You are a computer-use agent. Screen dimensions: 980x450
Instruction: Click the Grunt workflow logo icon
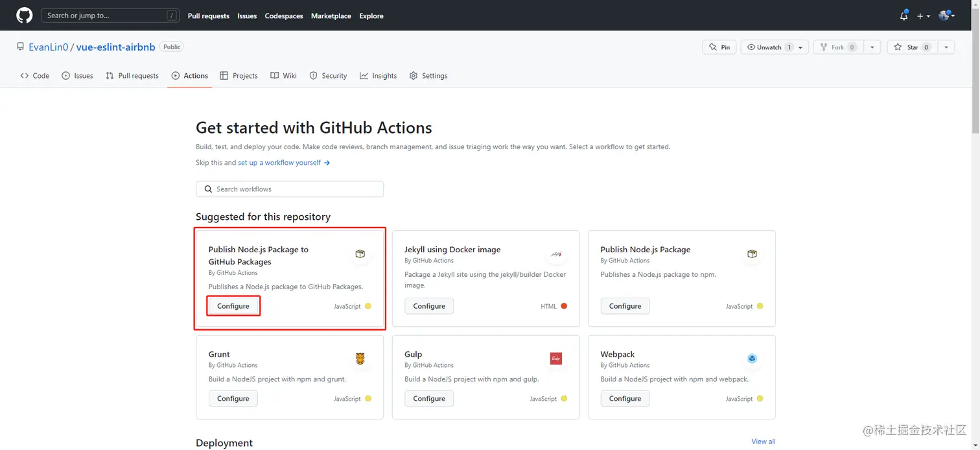(x=360, y=359)
